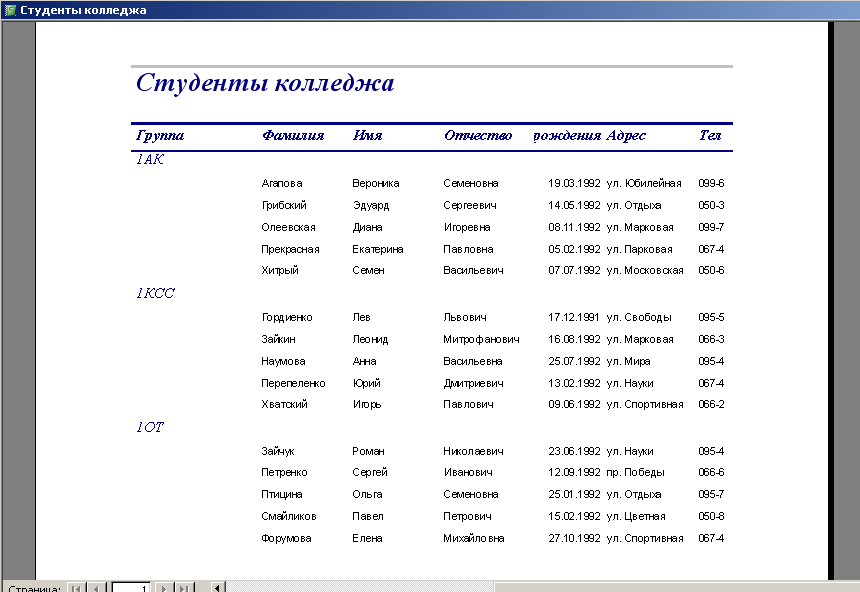Click the first name 'Вероника'
Image resolution: width=860 pixels, height=592 pixels.
point(376,183)
